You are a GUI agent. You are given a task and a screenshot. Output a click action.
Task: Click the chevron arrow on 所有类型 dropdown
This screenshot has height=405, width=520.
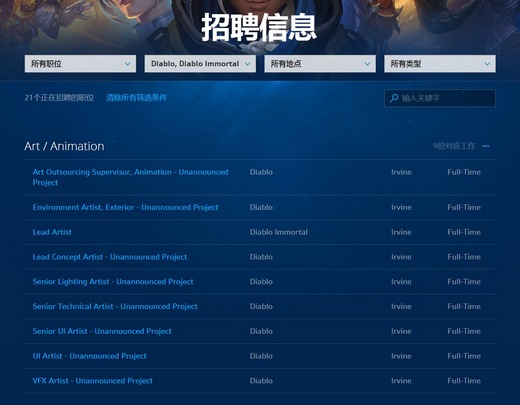[487, 64]
